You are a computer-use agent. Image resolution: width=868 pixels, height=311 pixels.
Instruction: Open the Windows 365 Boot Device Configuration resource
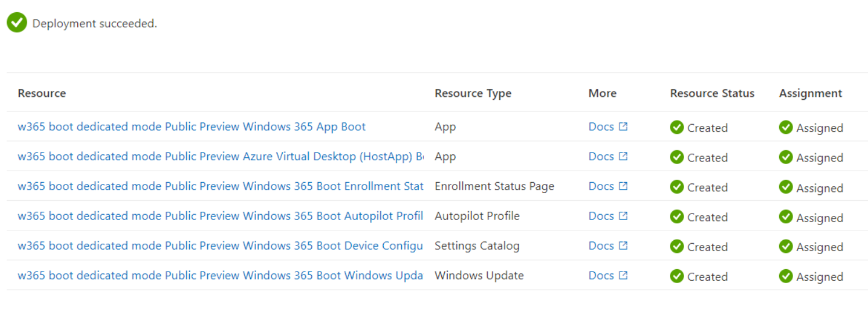point(221,245)
